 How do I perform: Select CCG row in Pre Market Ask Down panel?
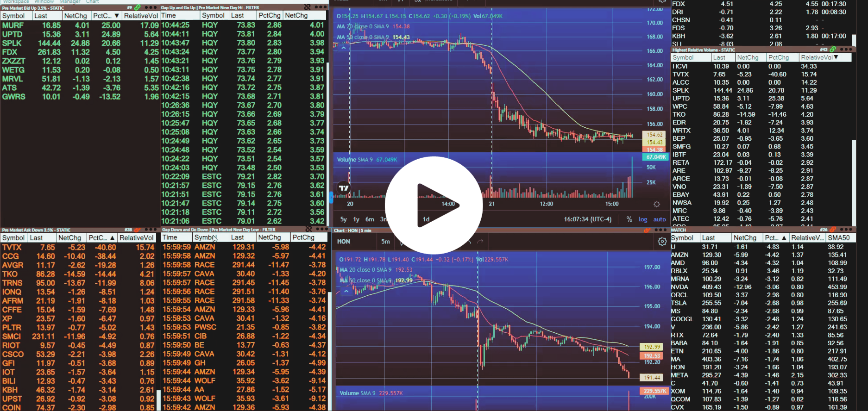click(79, 256)
